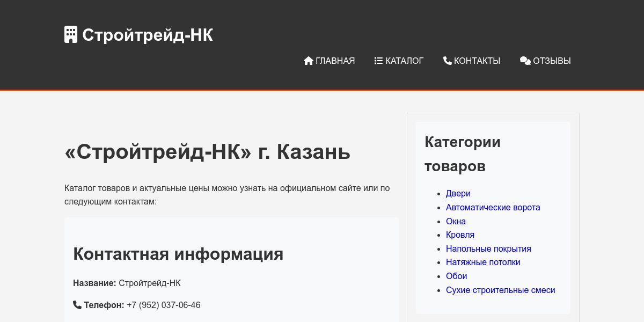The height and width of the screenshot is (322, 644).
Task: Open the Сухие строительные смеси category
Action: pyautogui.click(x=501, y=290)
